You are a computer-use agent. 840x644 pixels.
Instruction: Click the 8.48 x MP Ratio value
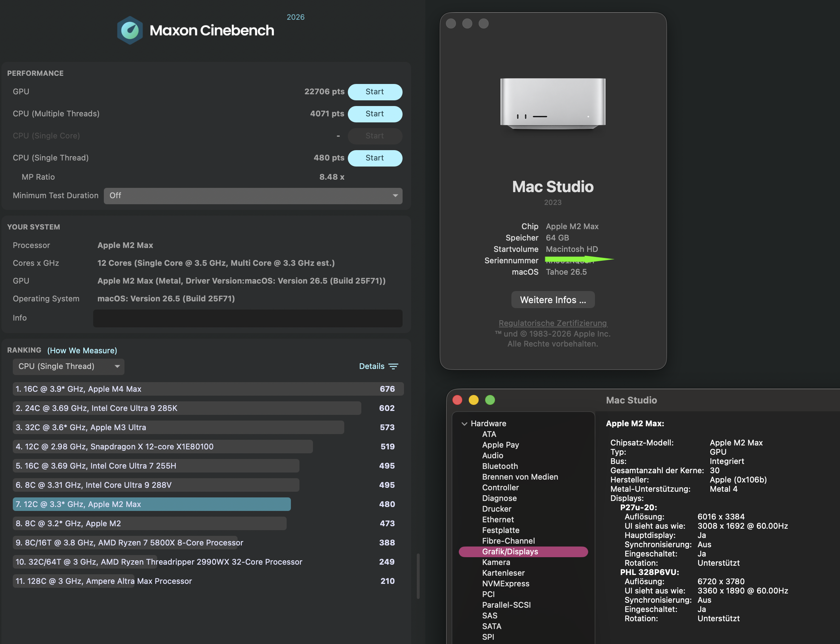pyautogui.click(x=332, y=177)
